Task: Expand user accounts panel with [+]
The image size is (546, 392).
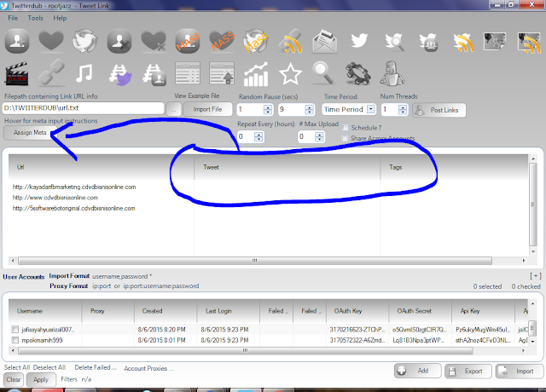Action: click(536, 276)
